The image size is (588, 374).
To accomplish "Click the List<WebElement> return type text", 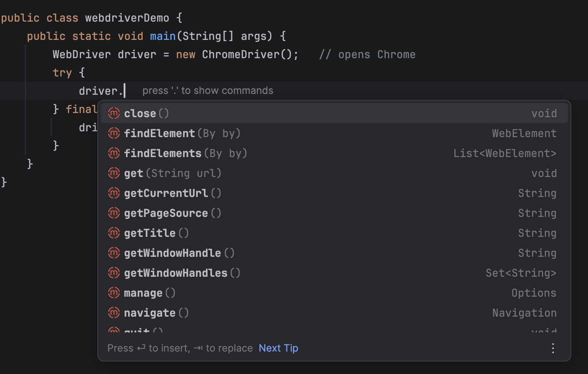I will tap(505, 153).
